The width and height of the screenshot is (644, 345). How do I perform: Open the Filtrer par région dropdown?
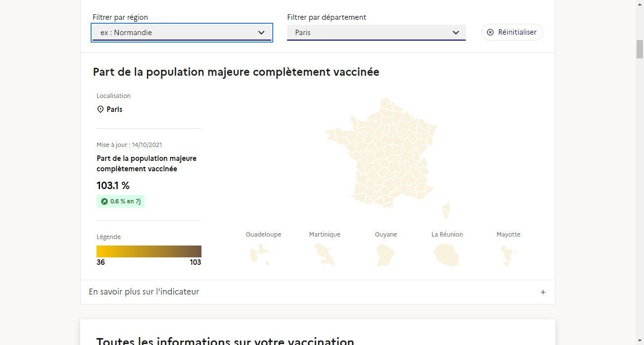182,33
